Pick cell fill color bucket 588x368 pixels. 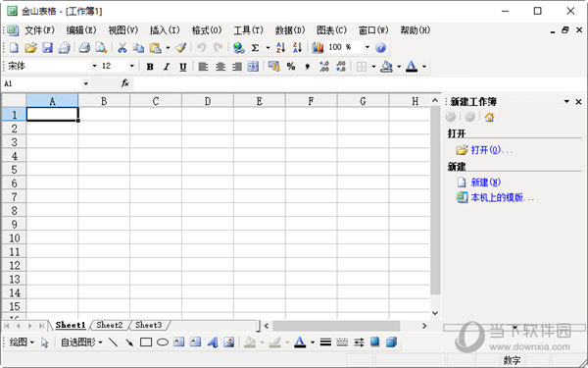(386, 67)
